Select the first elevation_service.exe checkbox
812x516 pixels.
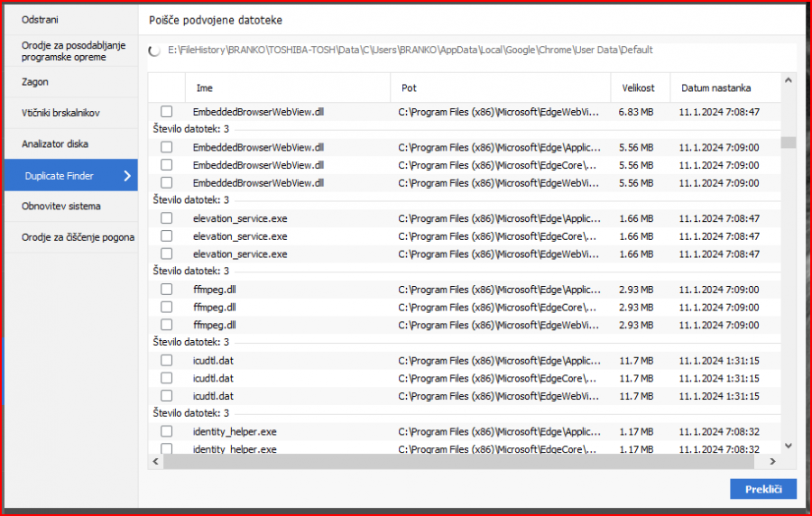pos(167,218)
